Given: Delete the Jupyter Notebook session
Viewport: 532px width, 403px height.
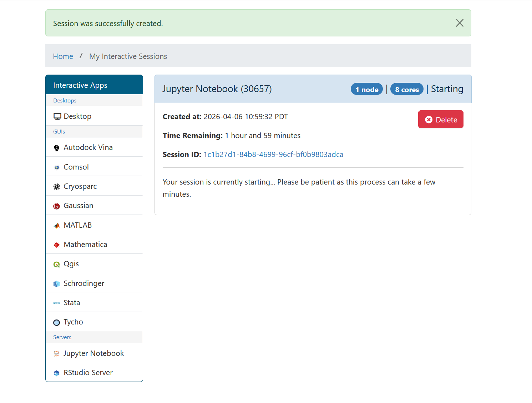Looking at the screenshot, I should (x=441, y=120).
